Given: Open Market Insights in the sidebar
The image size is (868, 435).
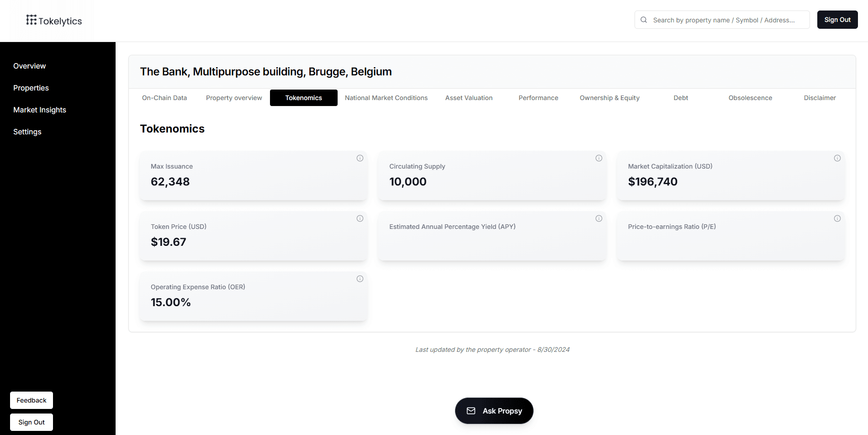Looking at the screenshot, I should point(40,110).
